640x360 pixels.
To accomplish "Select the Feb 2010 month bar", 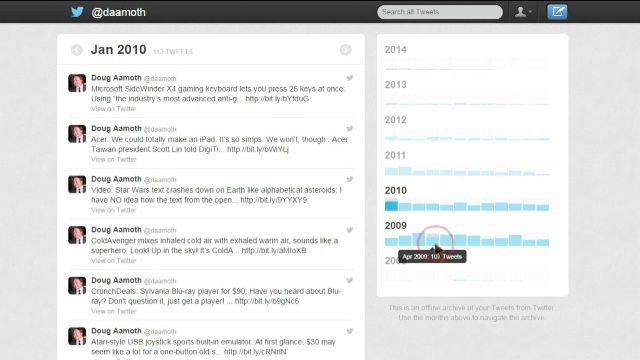I will 405,207.
